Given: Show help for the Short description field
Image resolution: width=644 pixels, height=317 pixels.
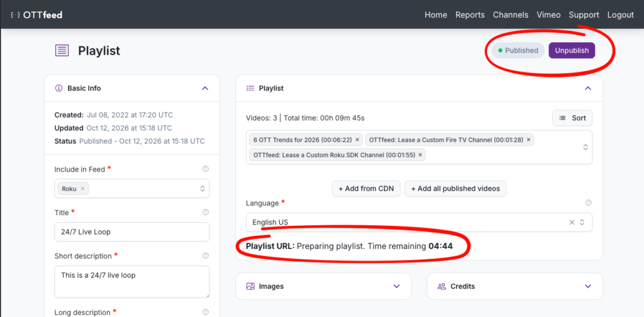Looking at the screenshot, I should [x=206, y=256].
